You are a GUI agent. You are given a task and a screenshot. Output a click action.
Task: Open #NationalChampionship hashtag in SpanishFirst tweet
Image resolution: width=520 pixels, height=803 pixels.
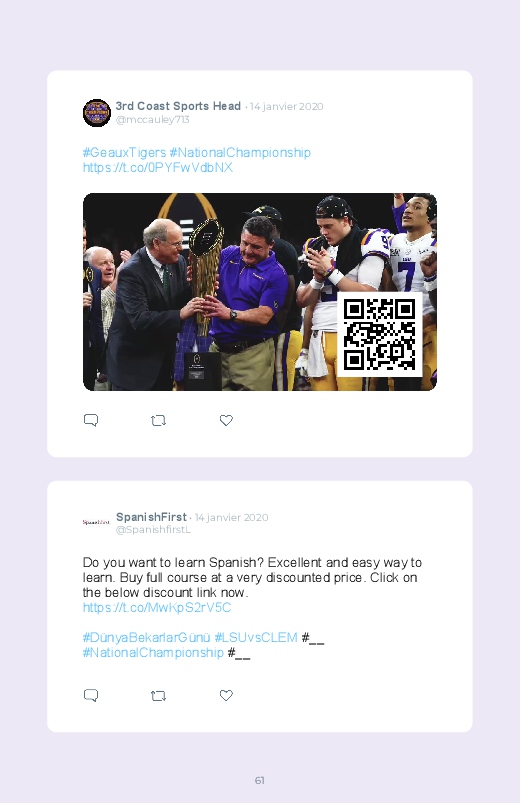click(153, 652)
